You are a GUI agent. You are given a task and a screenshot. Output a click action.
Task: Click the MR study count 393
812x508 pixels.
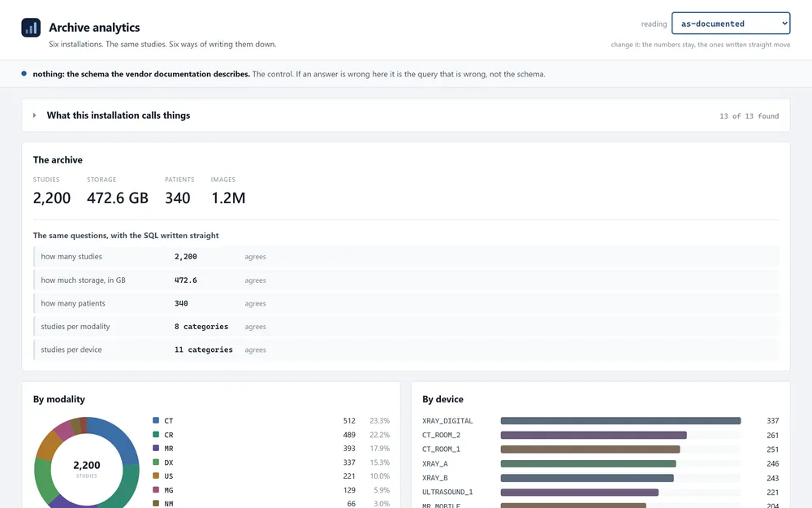pyautogui.click(x=349, y=449)
